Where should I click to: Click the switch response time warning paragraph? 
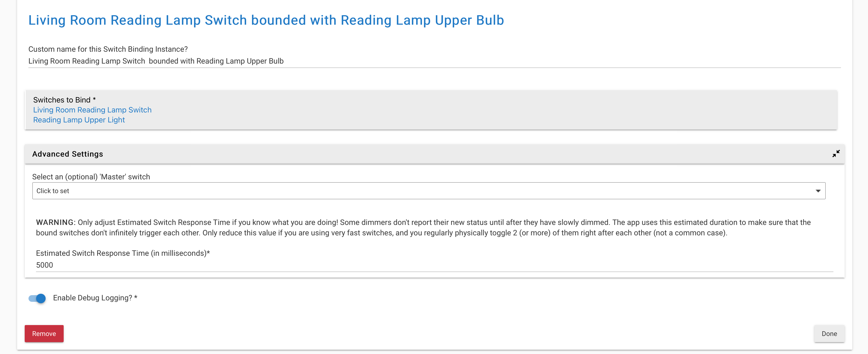coord(423,228)
